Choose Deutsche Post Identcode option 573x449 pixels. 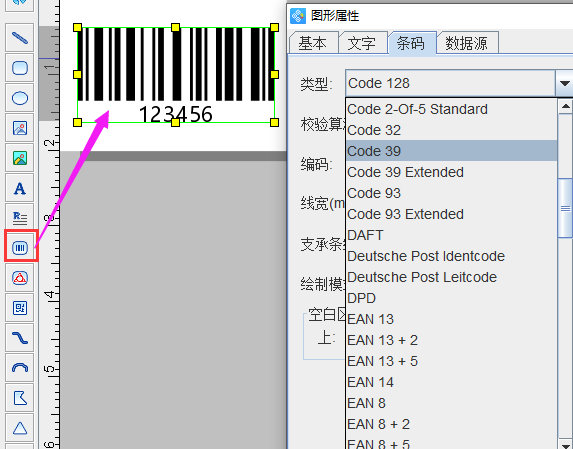[x=451, y=256]
